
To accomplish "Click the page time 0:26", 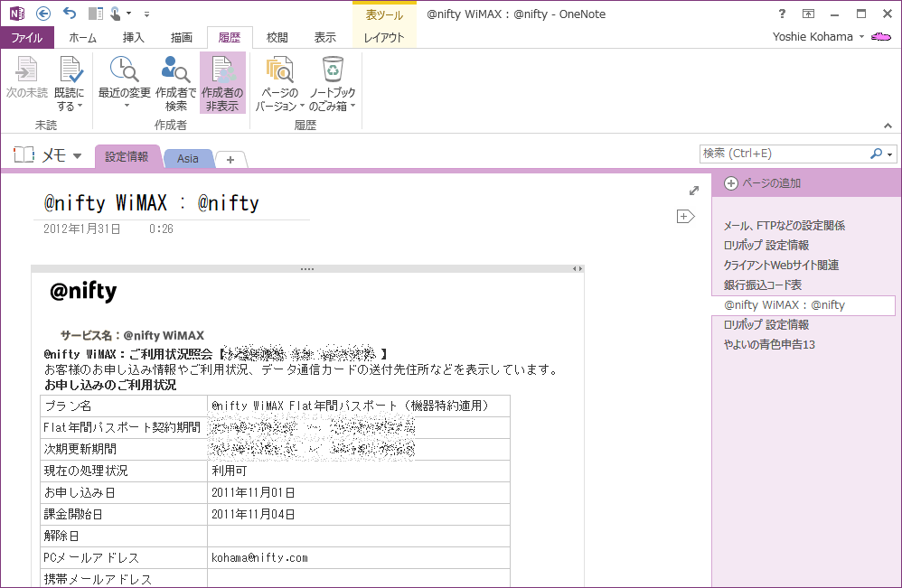I will tap(161, 229).
